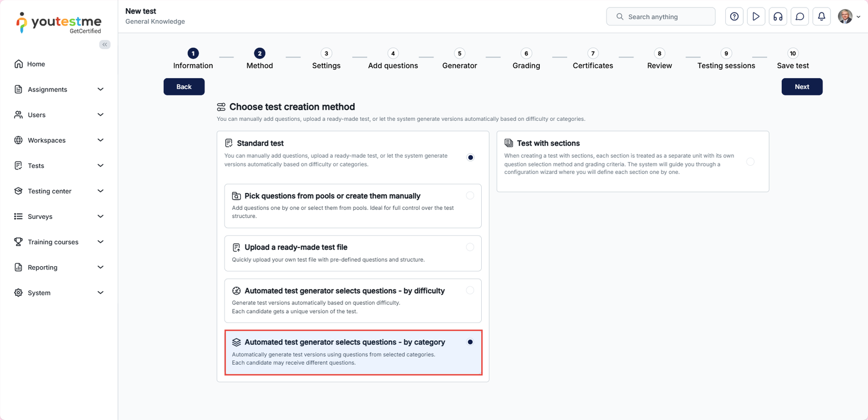
Task: Select Pick questions from pools radio button
Action: [x=470, y=196]
